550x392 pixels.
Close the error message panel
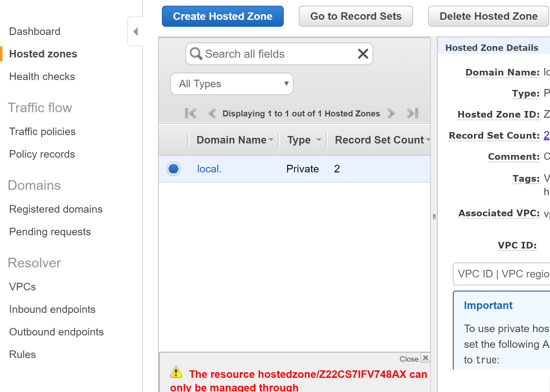[425, 358]
